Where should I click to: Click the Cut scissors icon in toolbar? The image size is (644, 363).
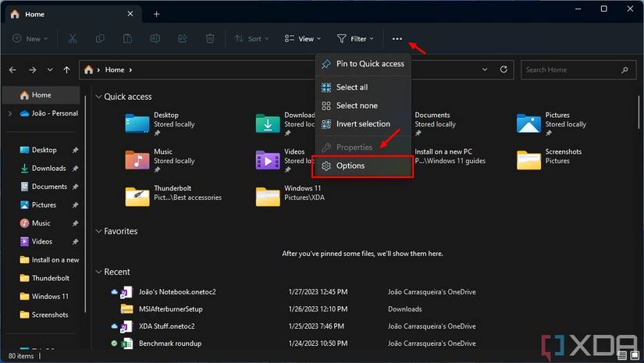click(x=73, y=38)
